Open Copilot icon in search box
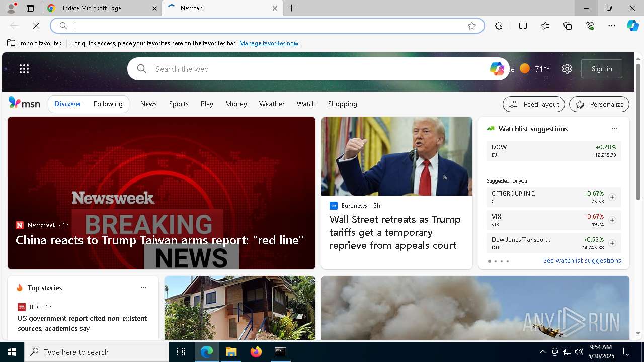The image size is (644, 362). click(497, 69)
